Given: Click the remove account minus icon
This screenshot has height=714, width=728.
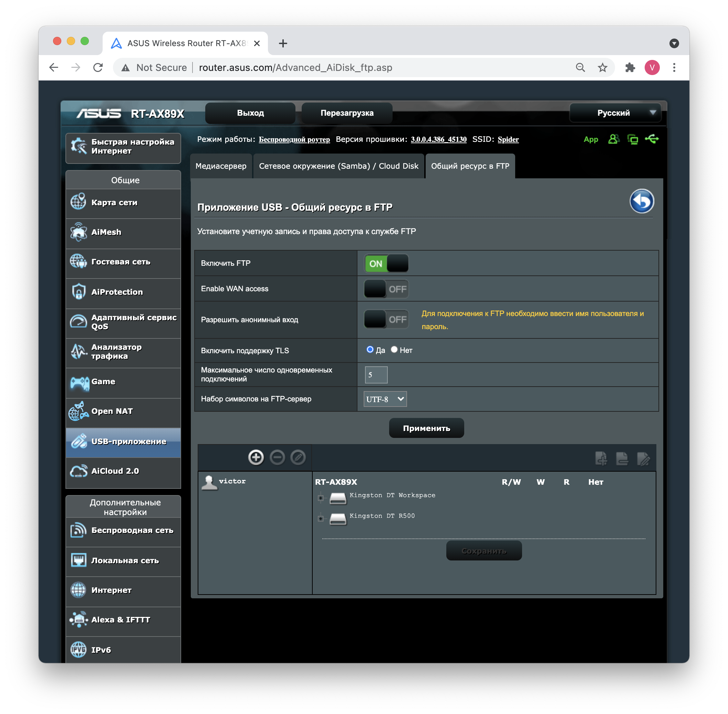Looking at the screenshot, I should click(x=277, y=457).
